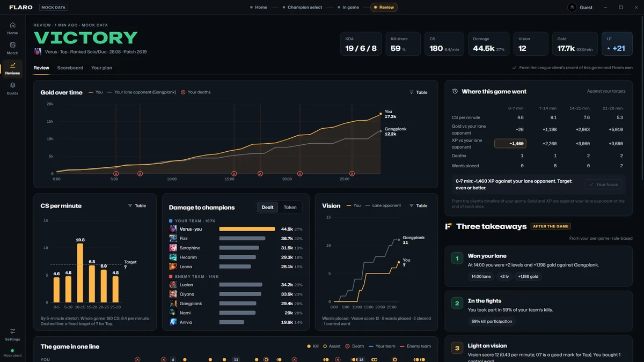644x362 pixels.
Task: Click the +5,010 gold value in the 21-28 min column
Action: (616, 130)
